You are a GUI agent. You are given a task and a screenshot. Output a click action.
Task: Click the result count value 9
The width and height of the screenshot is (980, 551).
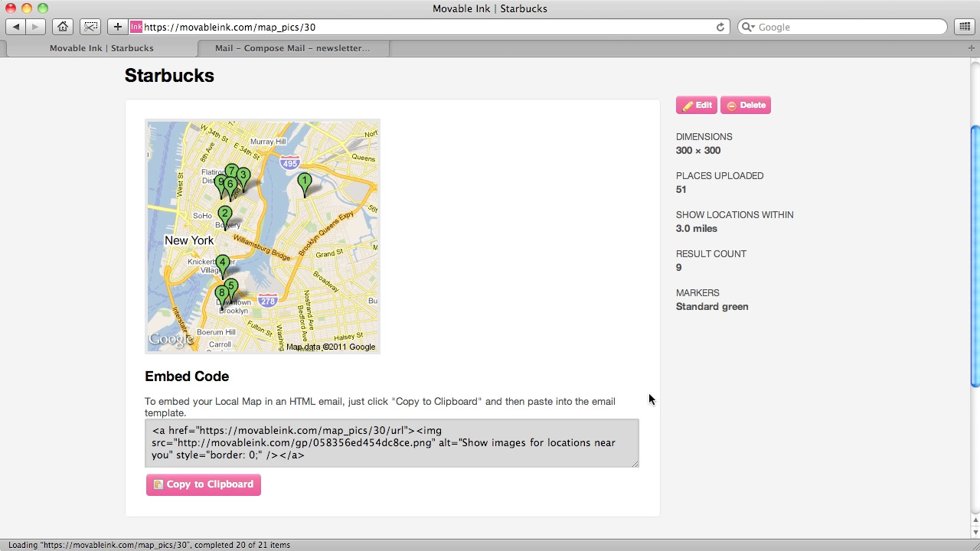point(678,268)
